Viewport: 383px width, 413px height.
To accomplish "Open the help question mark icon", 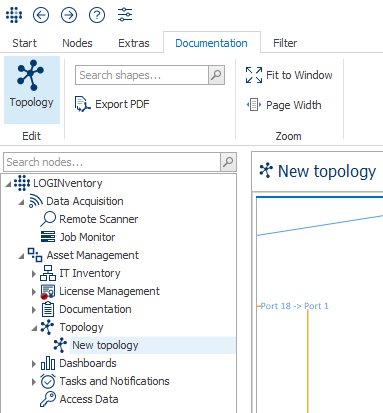I will [x=97, y=15].
